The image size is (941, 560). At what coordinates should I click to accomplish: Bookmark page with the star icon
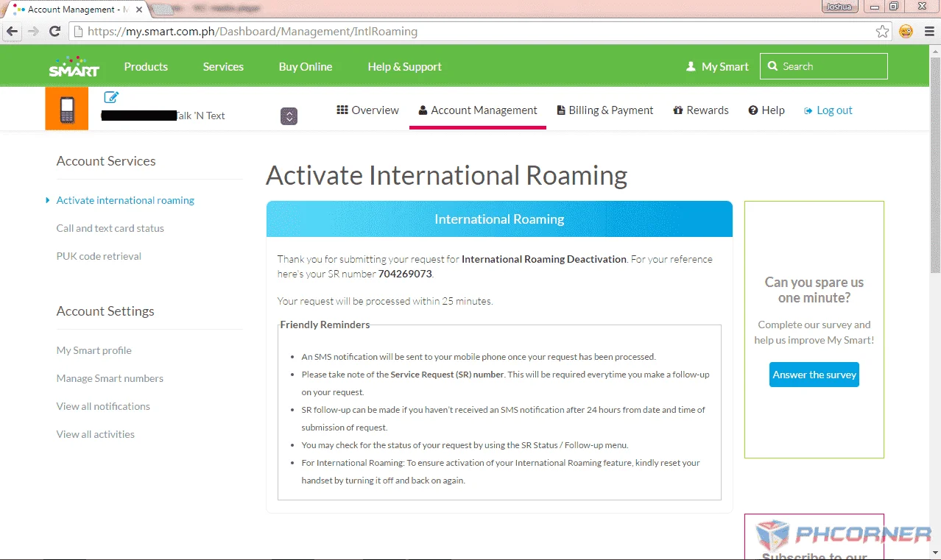pos(882,32)
